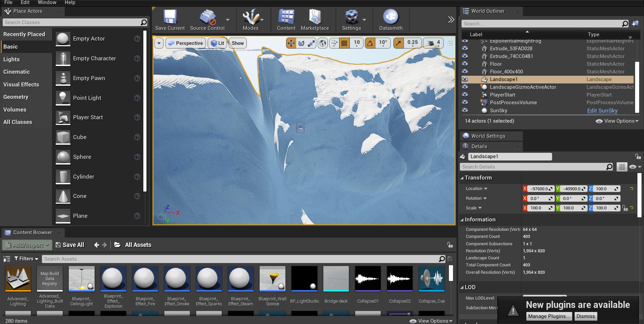Image resolution: width=644 pixels, height=324 pixels.
Task: Select the translate gizmo tool in viewport
Action: click(291, 43)
